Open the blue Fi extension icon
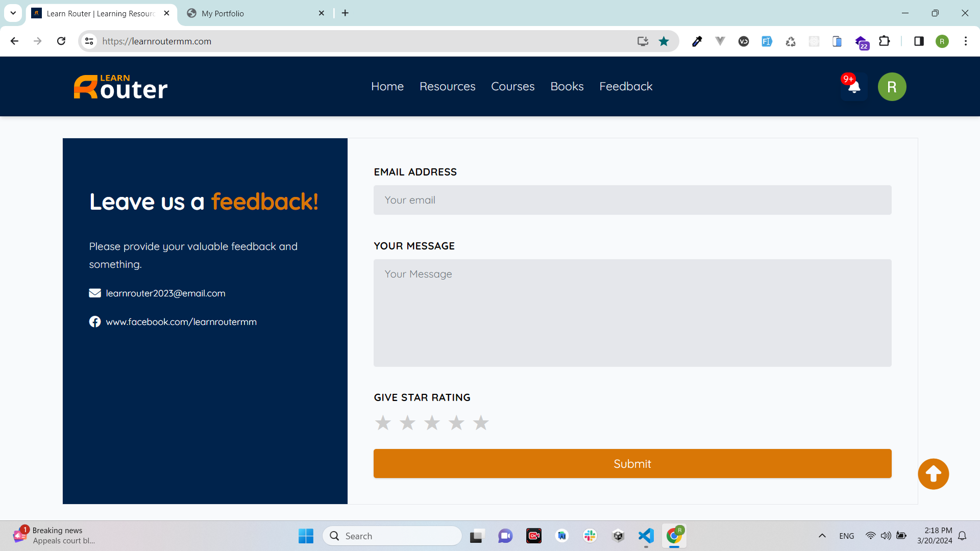 [767, 41]
